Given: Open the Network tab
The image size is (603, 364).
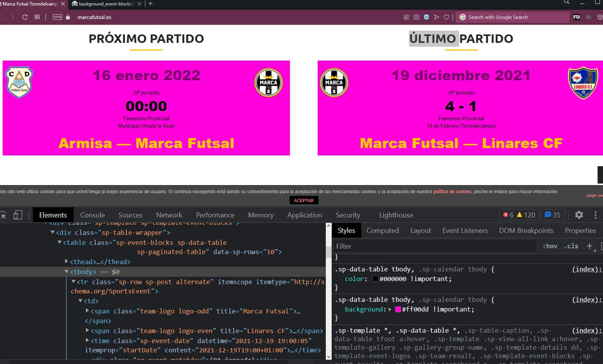Looking at the screenshot, I should click(169, 215).
